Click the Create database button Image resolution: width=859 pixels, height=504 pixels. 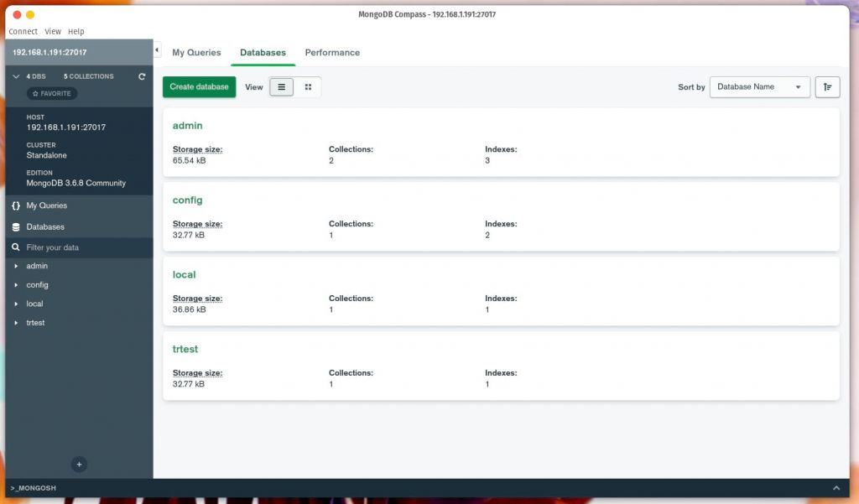coord(199,86)
